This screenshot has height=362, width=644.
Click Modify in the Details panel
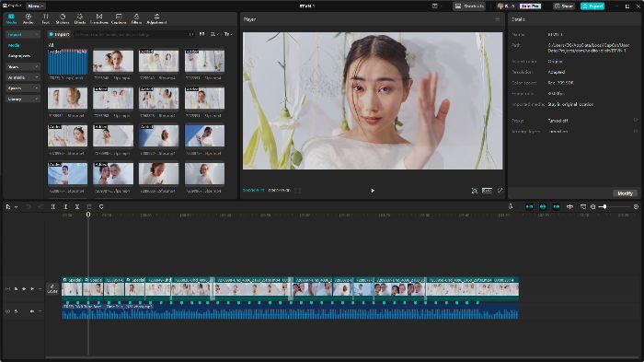click(x=625, y=193)
